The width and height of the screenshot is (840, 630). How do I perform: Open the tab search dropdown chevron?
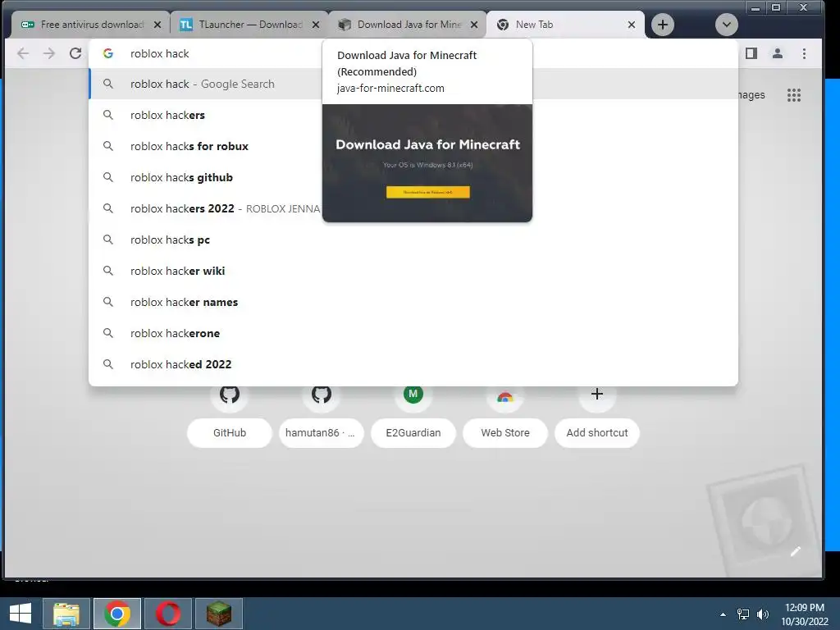point(727,25)
